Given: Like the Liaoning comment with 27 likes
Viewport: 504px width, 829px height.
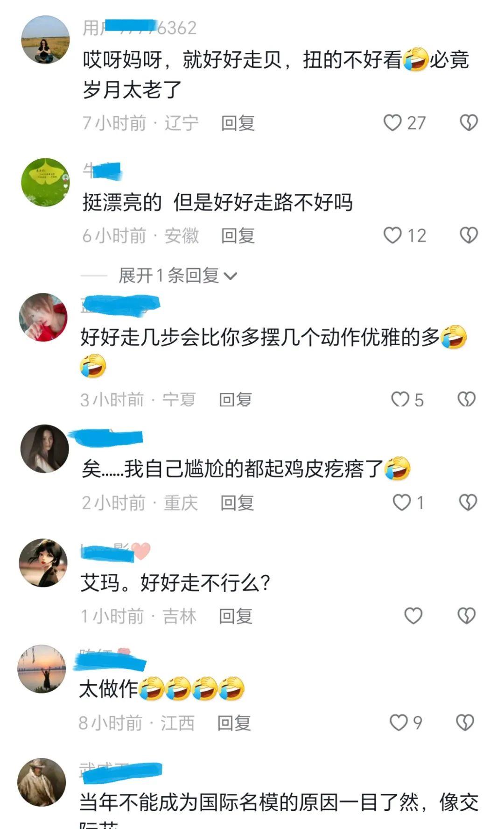Looking at the screenshot, I should tap(392, 123).
